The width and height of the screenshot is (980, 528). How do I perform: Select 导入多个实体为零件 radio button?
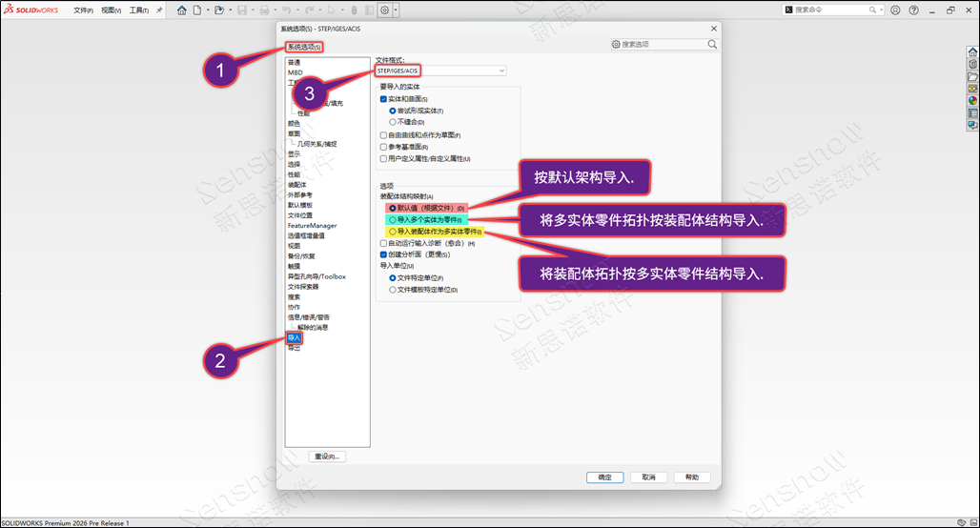click(x=393, y=220)
